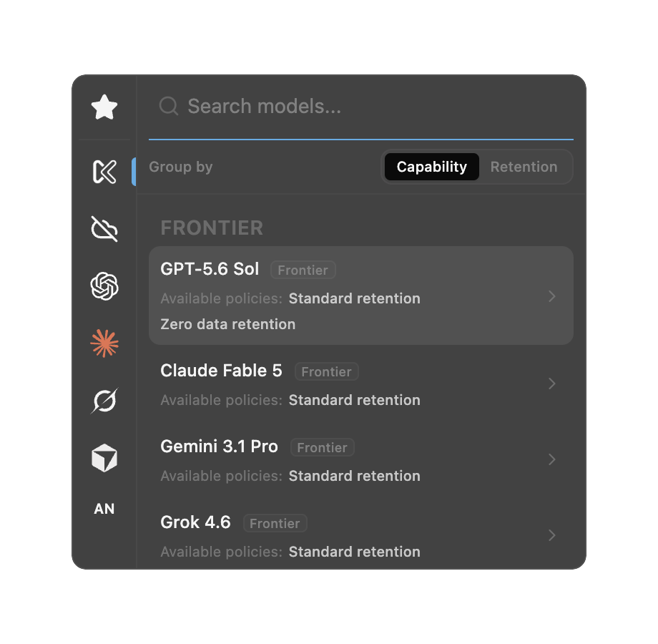The image size is (658, 644).
Task: Group models by Retention
Action: coord(524,167)
